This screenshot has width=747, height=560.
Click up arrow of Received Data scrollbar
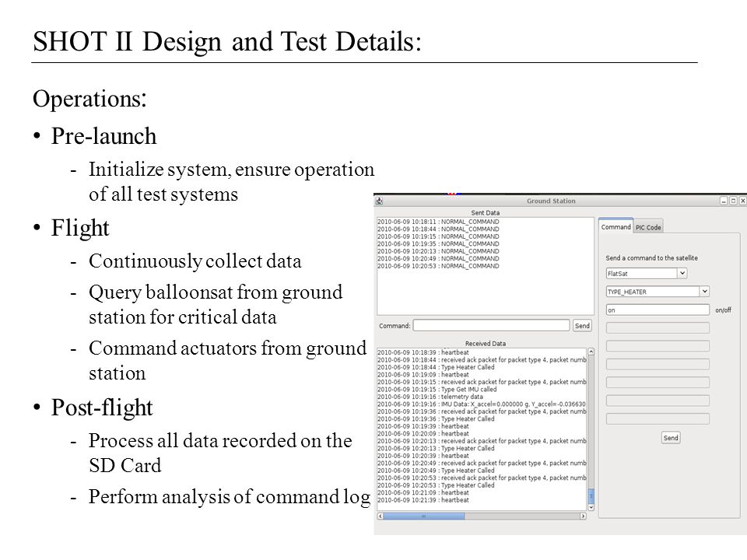tap(591, 352)
